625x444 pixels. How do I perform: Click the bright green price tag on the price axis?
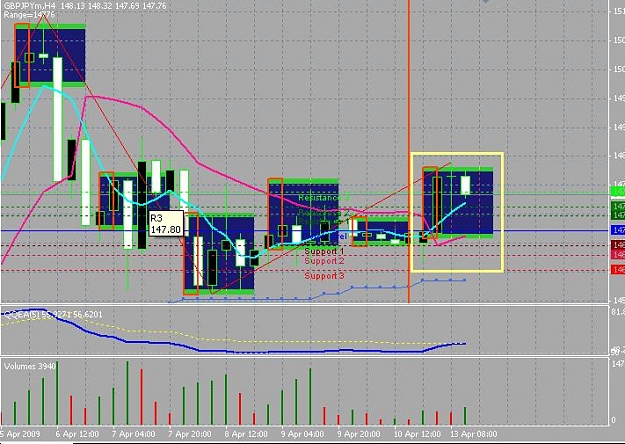(x=618, y=192)
